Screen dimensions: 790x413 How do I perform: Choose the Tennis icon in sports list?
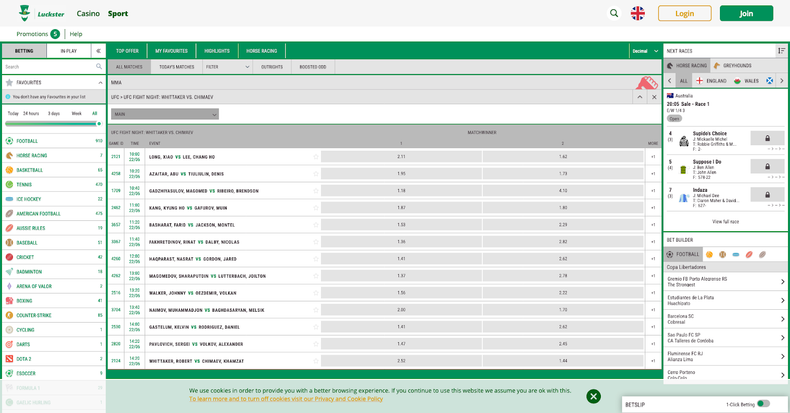click(x=9, y=184)
